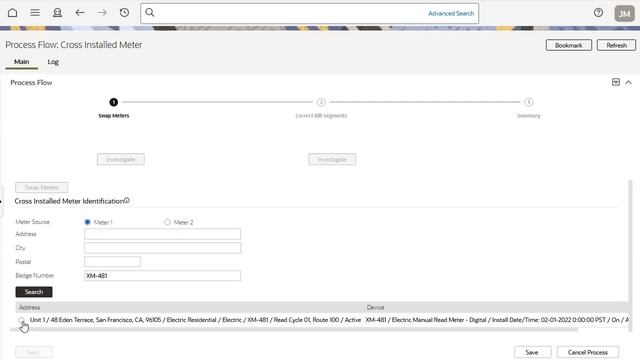Click the Swap Meters button
Screen dimensions: 640x360
pyautogui.click(x=42, y=187)
